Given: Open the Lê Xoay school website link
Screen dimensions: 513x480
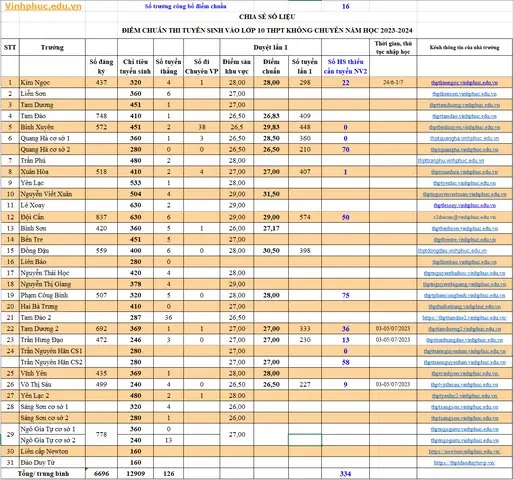Looking at the screenshot, I should [464, 205].
